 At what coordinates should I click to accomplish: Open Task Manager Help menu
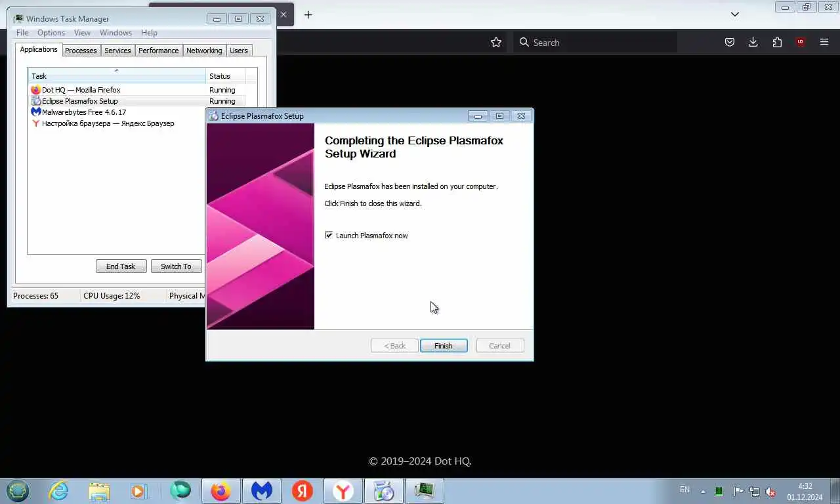[x=149, y=33]
